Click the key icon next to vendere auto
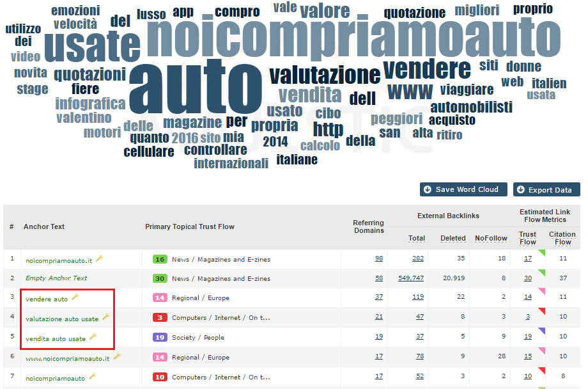588x389 pixels. [x=75, y=297]
